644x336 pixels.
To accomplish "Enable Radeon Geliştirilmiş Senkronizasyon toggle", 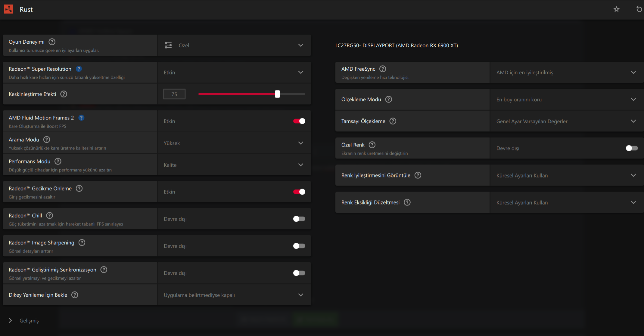I will [x=299, y=273].
